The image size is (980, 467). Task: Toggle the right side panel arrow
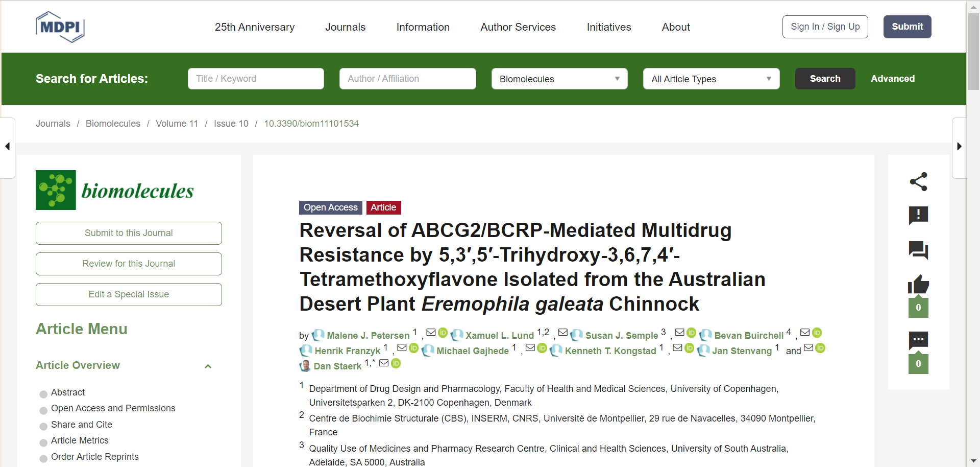tap(959, 147)
